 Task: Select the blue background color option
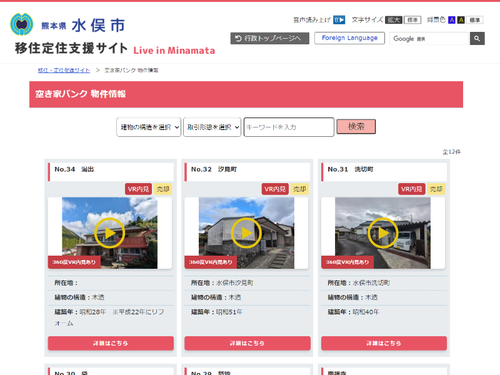[x=451, y=20]
